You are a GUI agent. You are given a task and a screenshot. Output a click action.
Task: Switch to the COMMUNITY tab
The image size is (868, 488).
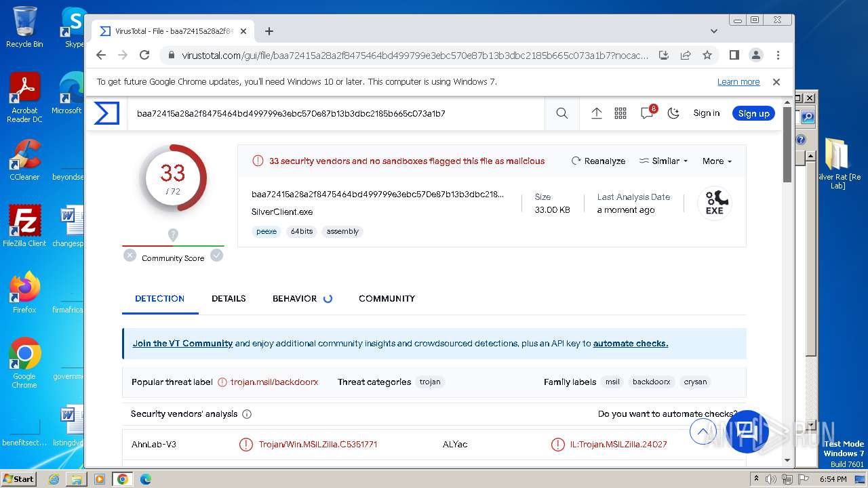coord(387,298)
